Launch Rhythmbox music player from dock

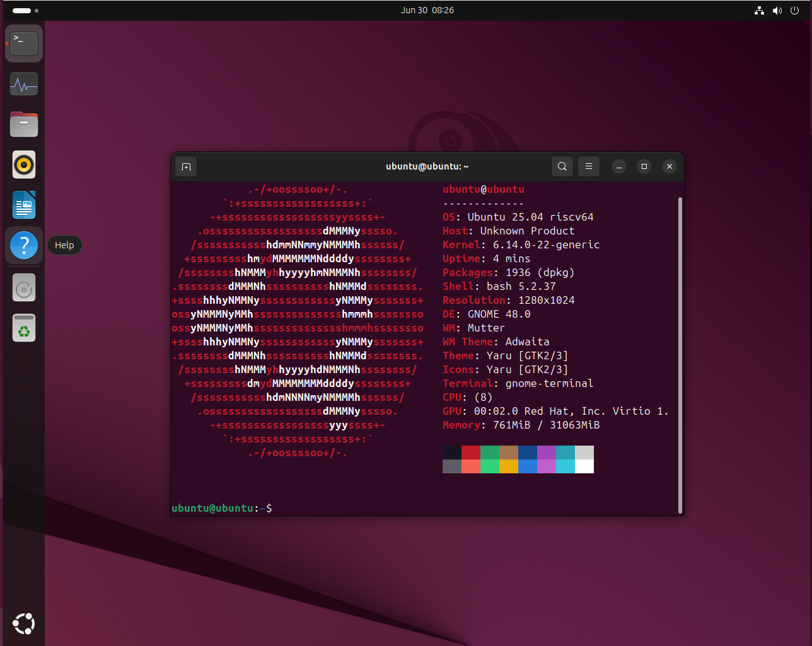[24, 164]
